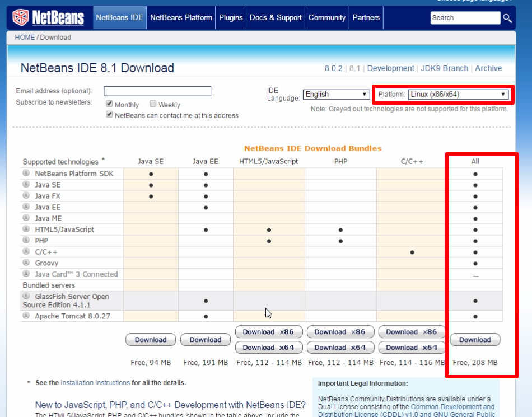
Task: Open Docs & Support tab
Action: point(276,17)
